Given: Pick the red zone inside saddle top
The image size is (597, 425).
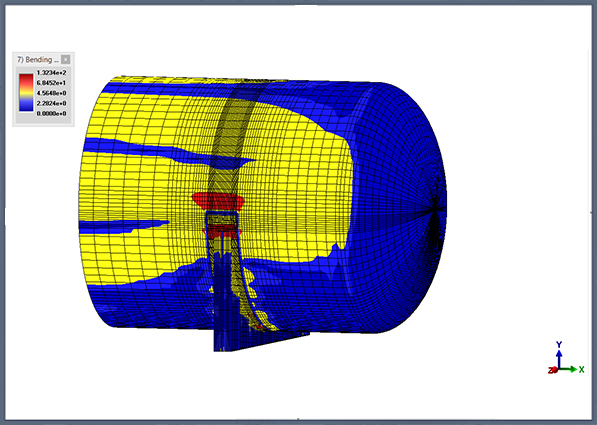Looking at the screenshot, I should [x=222, y=230].
